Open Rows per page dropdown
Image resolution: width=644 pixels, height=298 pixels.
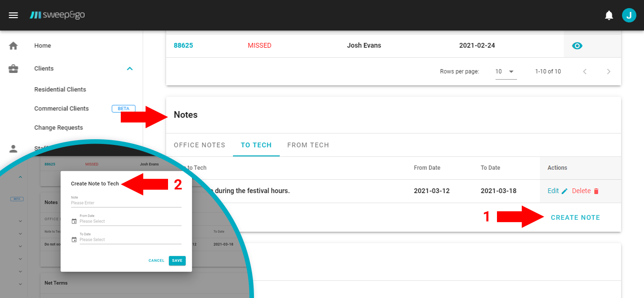pos(506,72)
